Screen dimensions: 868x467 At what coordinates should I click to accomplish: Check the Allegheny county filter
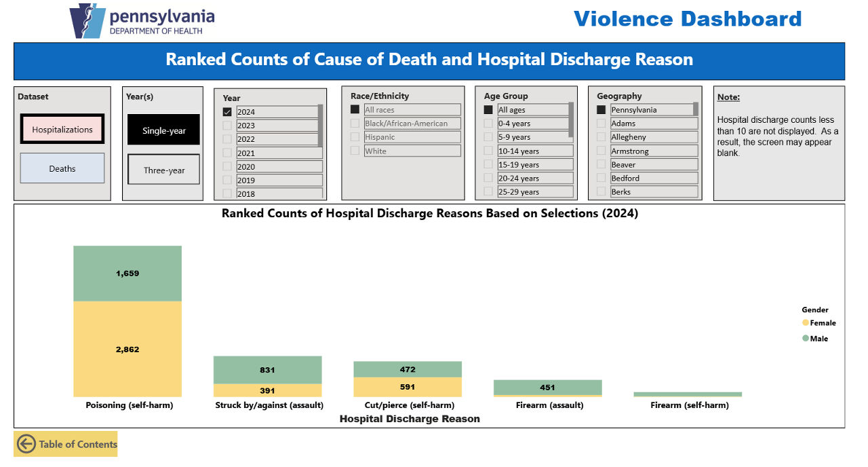[x=600, y=136]
